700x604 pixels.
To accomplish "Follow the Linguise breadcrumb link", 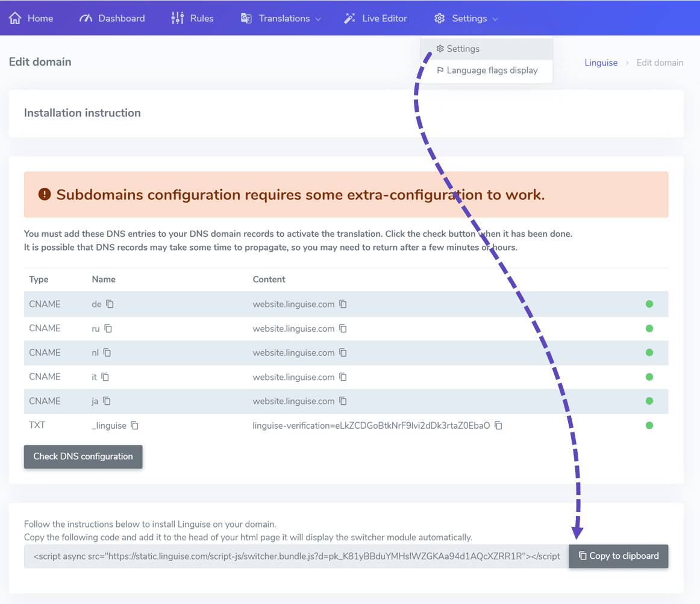I will point(601,63).
